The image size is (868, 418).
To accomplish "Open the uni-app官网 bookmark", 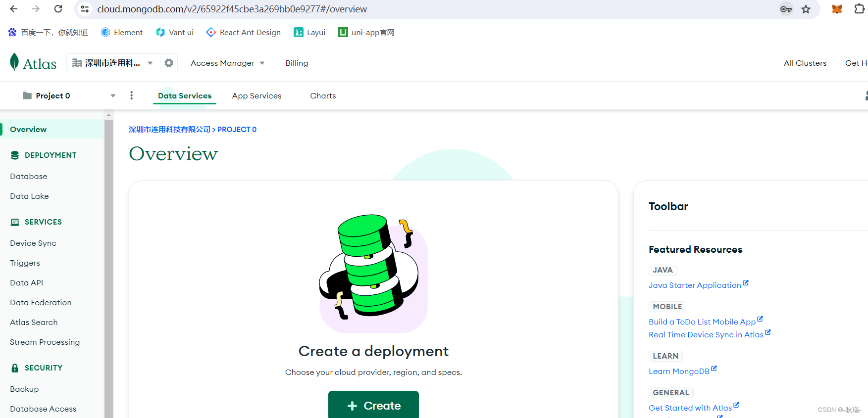I will 366,32.
